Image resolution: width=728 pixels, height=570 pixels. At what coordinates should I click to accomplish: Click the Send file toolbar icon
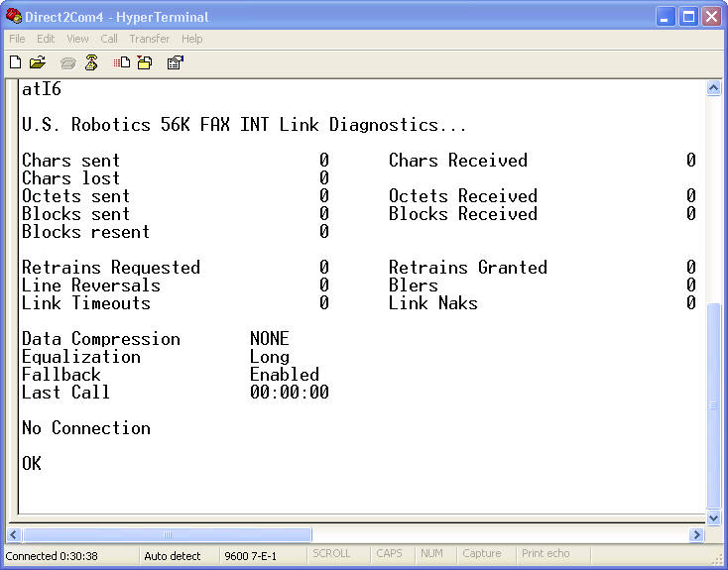122,62
